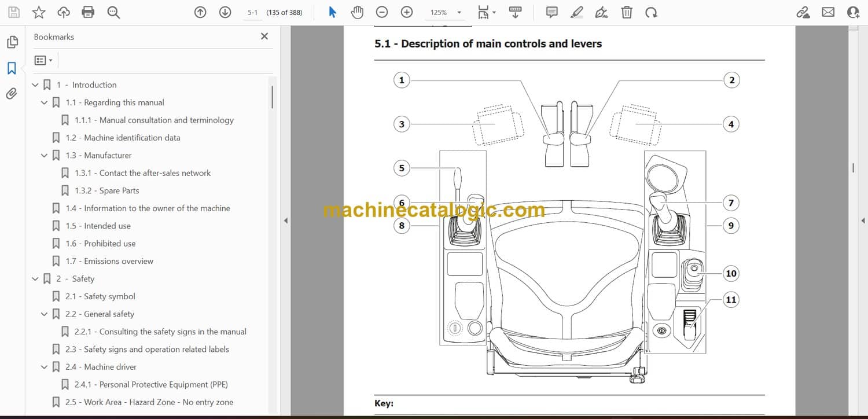868x419 pixels.
Task: Select the Selection arrow tool
Action: pos(332,12)
